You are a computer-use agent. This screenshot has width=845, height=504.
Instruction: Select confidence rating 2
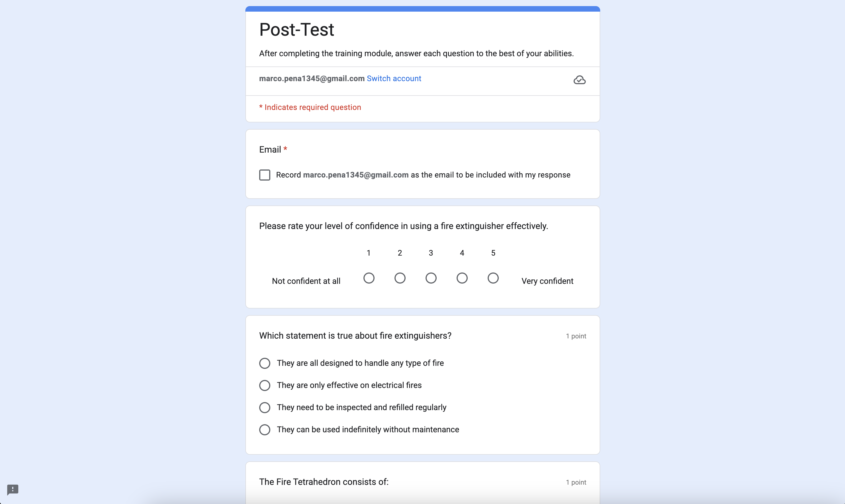(400, 278)
